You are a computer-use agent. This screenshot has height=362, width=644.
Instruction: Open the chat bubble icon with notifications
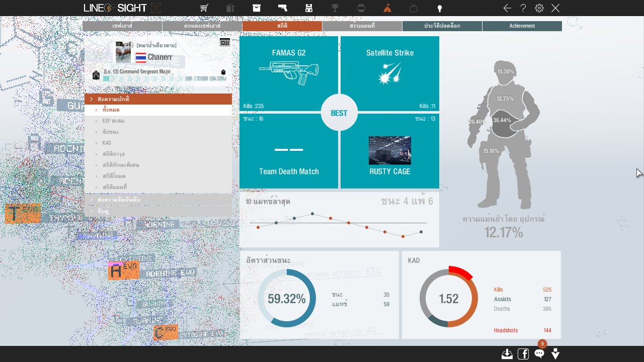[x=539, y=353]
